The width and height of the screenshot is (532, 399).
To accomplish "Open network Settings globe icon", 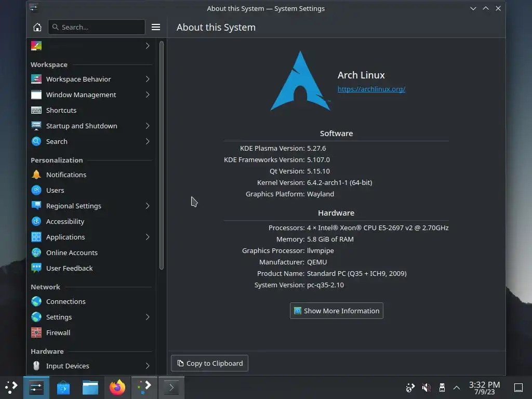I will [x=36, y=317].
